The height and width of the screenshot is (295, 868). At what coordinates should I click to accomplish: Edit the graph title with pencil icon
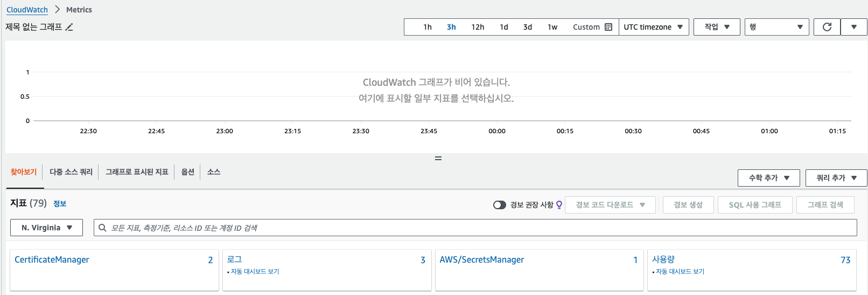point(69,27)
